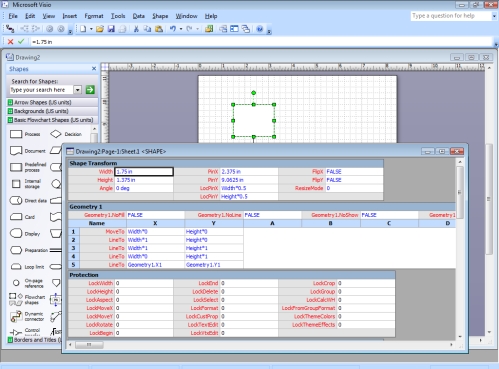Select the Display shape in the stencil
The image size is (499, 369).
pyautogui.click(x=25, y=233)
